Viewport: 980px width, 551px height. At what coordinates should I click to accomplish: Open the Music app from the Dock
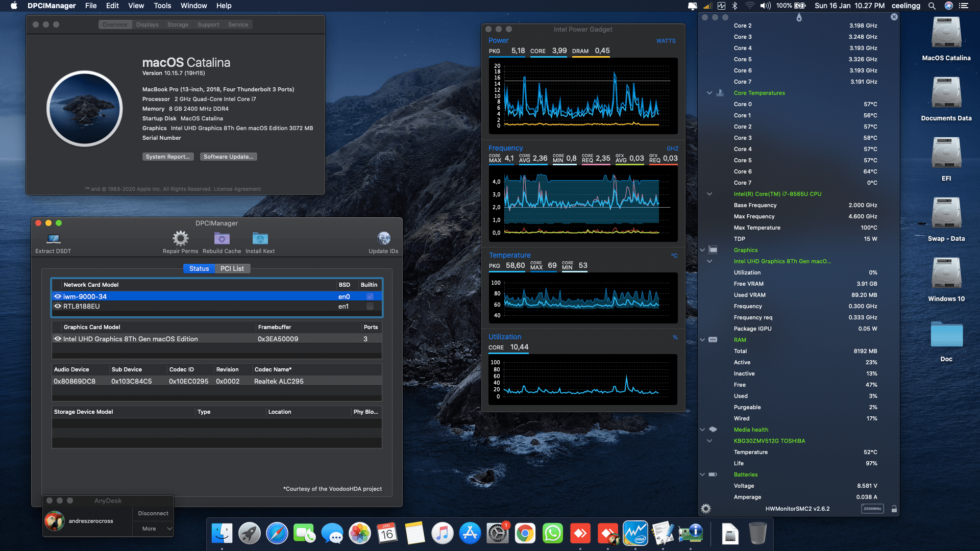(443, 534)
